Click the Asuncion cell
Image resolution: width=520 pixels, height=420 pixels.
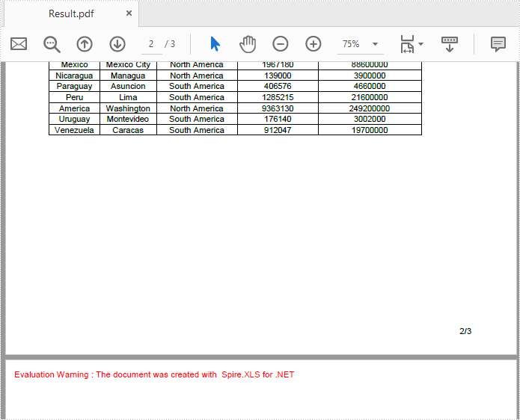[128, 86]
